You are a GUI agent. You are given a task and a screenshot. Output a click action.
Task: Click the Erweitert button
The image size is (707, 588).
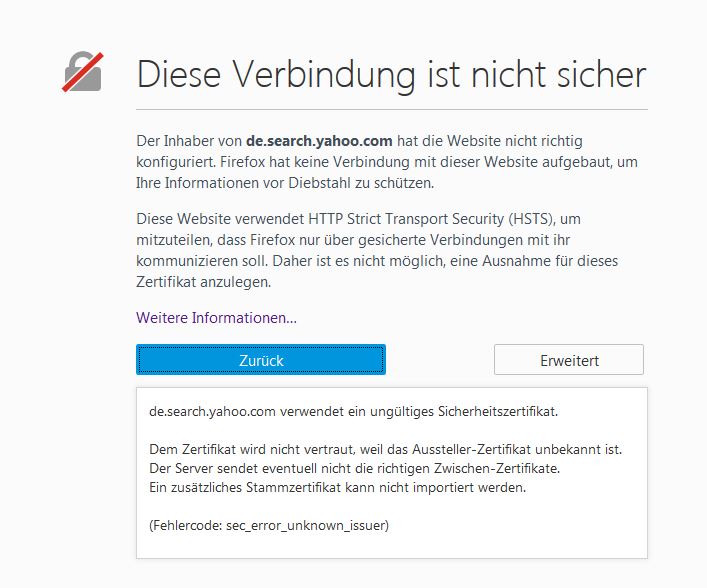pyautogui.click(x=569, y=360)
